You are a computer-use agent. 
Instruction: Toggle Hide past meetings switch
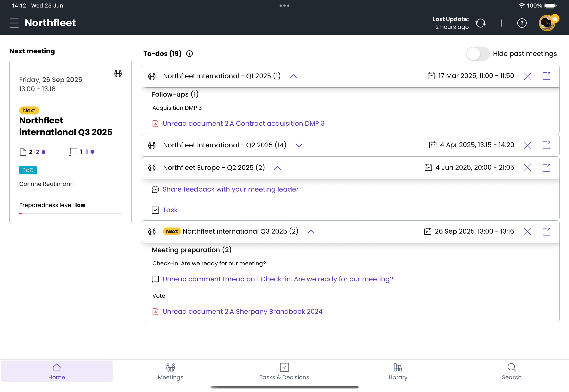(478, 54)
